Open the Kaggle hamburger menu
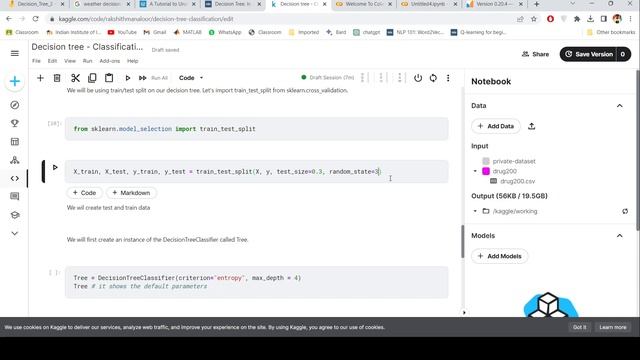The width and height of the screenshot is (640, 360). coord(15,53)
